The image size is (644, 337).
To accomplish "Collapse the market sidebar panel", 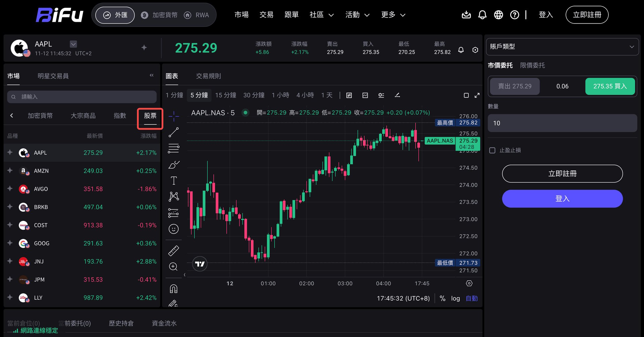I will pyautogui.click(x=152, y=75).
